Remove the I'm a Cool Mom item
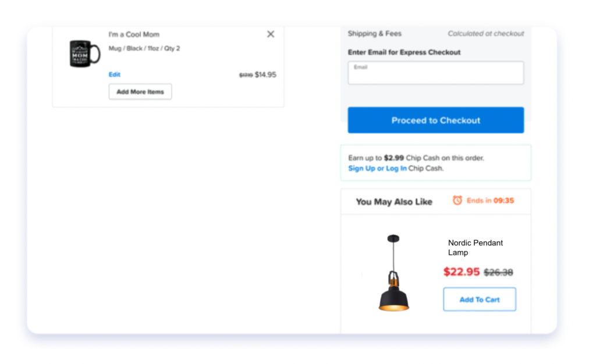 (x=270, y=34)
